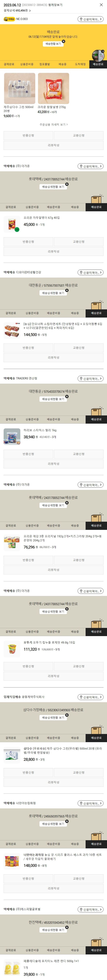Open the 오리온 자두알맹이 product thumbnail
The width and height of the screenshot is (107, 980).
click(12, 224)
